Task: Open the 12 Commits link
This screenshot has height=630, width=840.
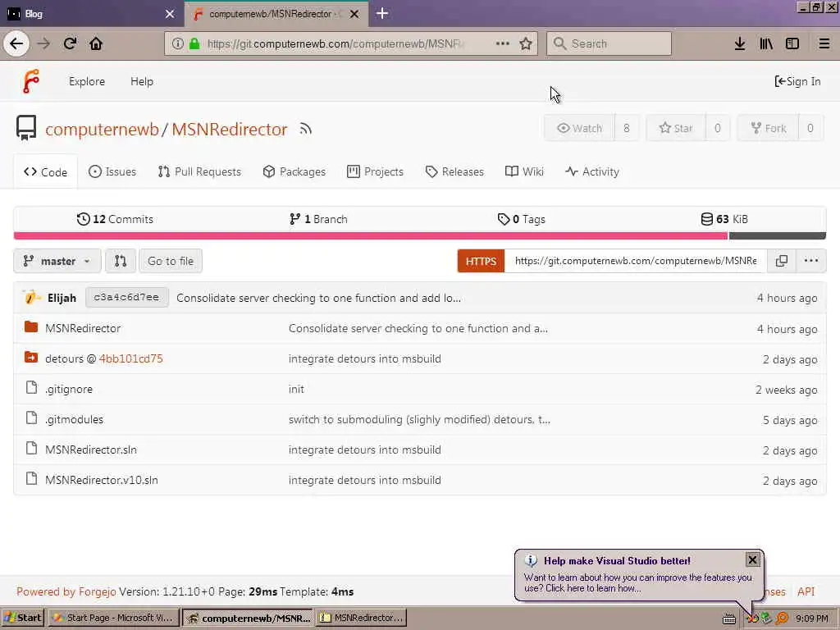Action: (x=115, y=219)
